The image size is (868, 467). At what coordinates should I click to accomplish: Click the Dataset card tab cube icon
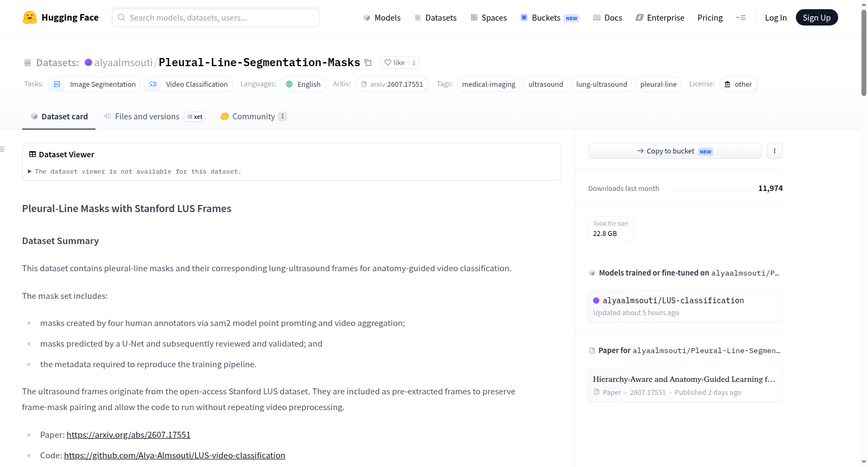point(34,117)
